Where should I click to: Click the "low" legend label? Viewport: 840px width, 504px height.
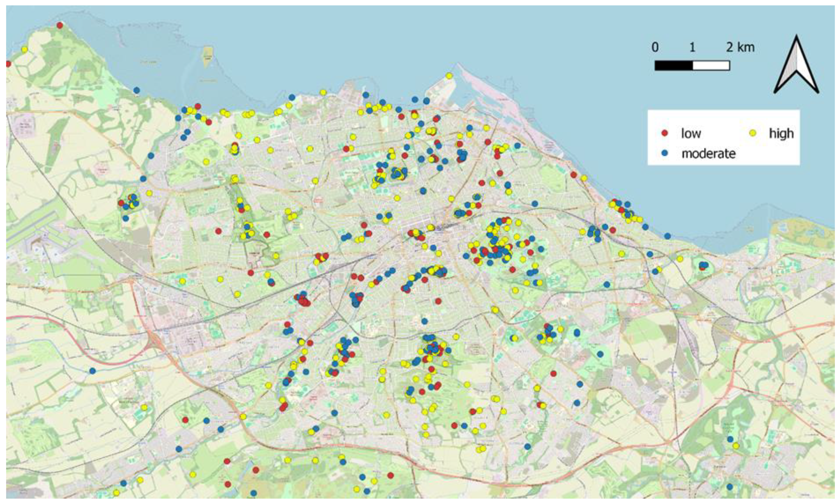691,134
